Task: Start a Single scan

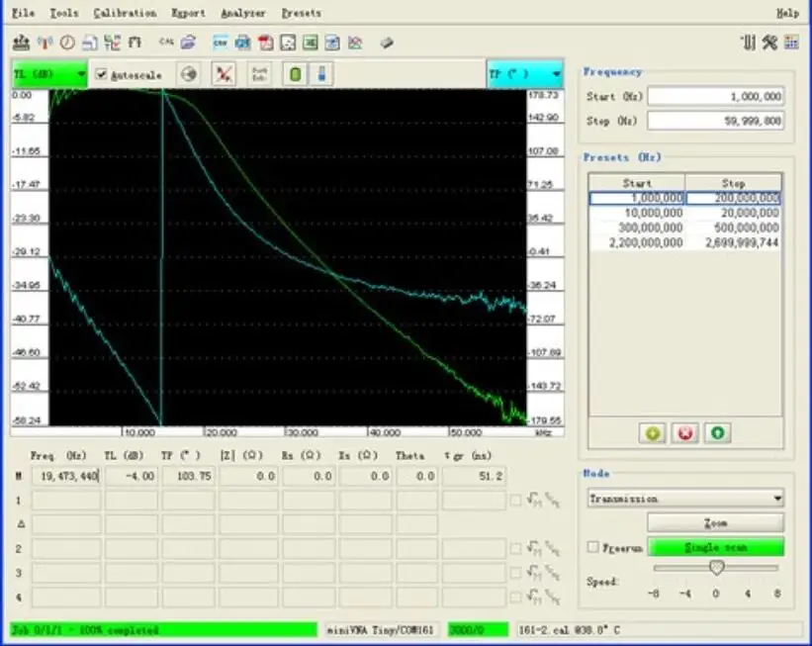Action: coord(716,548)
